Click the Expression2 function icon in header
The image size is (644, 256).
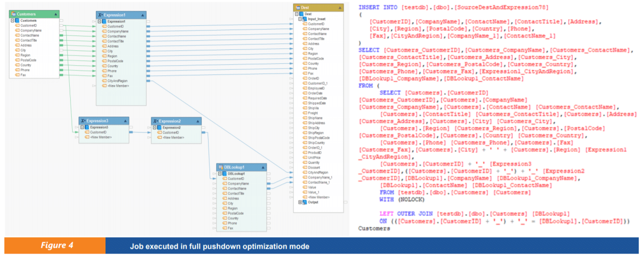tap(155, 121)
